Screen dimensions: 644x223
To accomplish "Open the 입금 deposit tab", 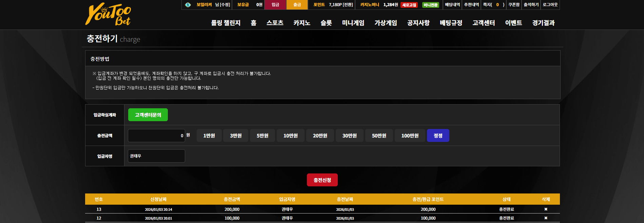I will (275, 5).
